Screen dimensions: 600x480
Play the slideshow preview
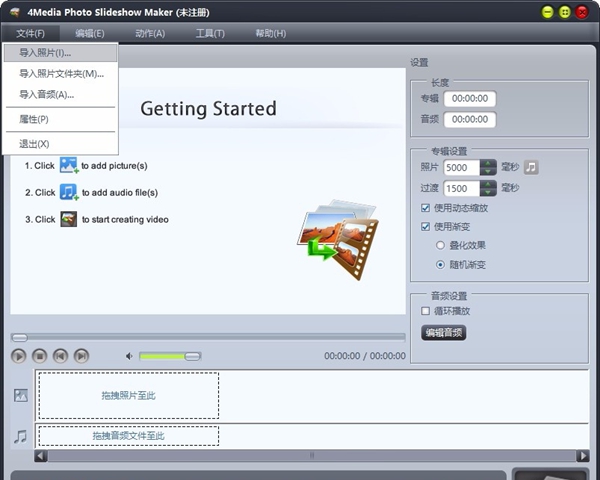[x=18, y=356]
